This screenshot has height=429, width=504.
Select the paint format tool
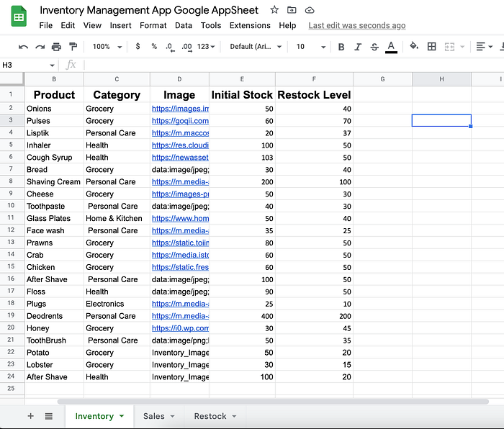click(73, 47)
